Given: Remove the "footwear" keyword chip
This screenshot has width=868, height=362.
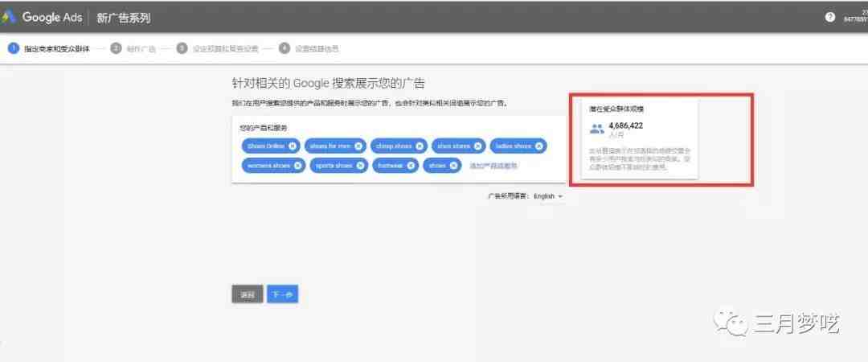Looking at the screenshot, I should click(x=411, y=166).
